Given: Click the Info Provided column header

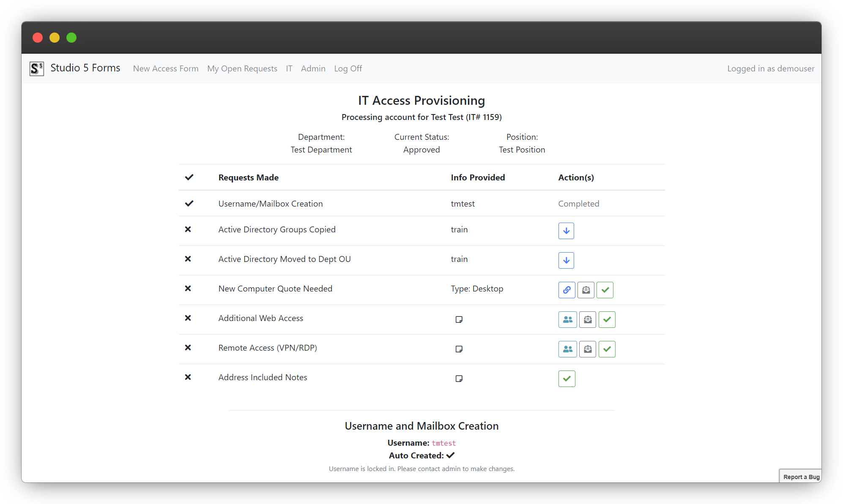Looking at the screenshot, I should tap(478, 177).
